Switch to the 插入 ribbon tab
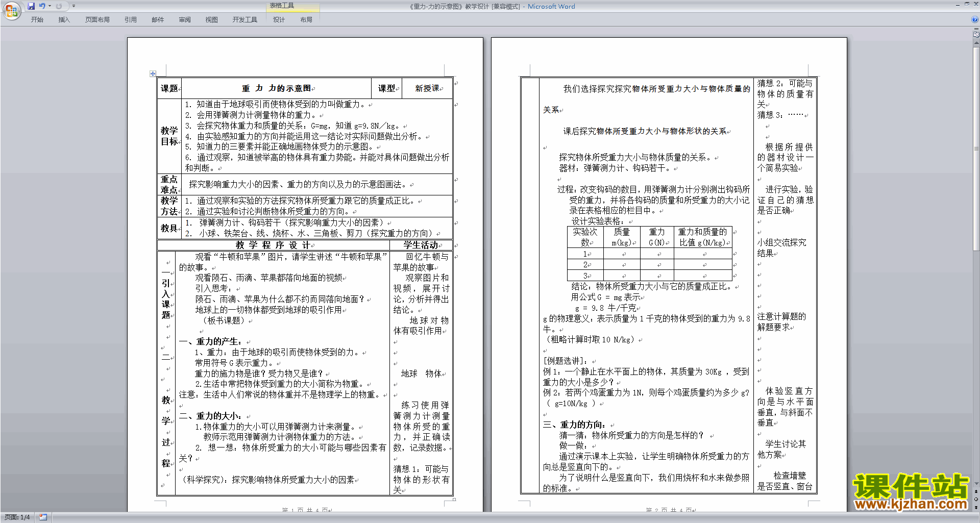This screenshot has width=980, height=523. [64, 19]
